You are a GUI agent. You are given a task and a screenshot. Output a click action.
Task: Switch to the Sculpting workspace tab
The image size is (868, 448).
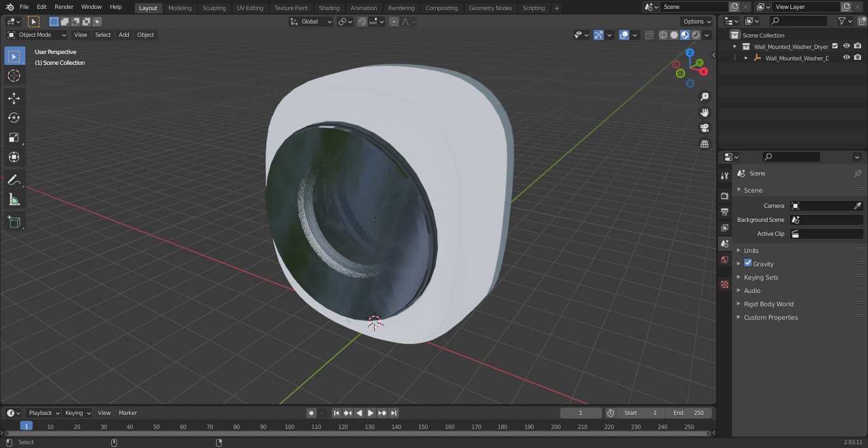[214, 8]
